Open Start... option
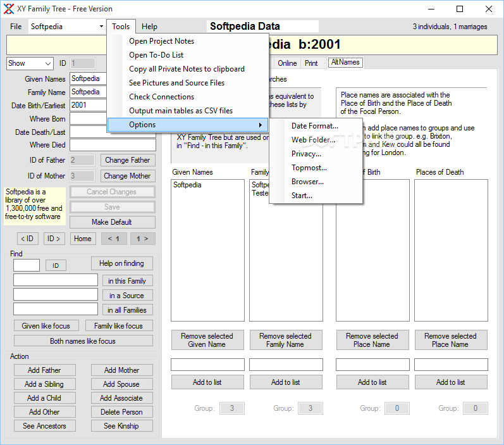 pyautogui.click(x=316, y=196)
